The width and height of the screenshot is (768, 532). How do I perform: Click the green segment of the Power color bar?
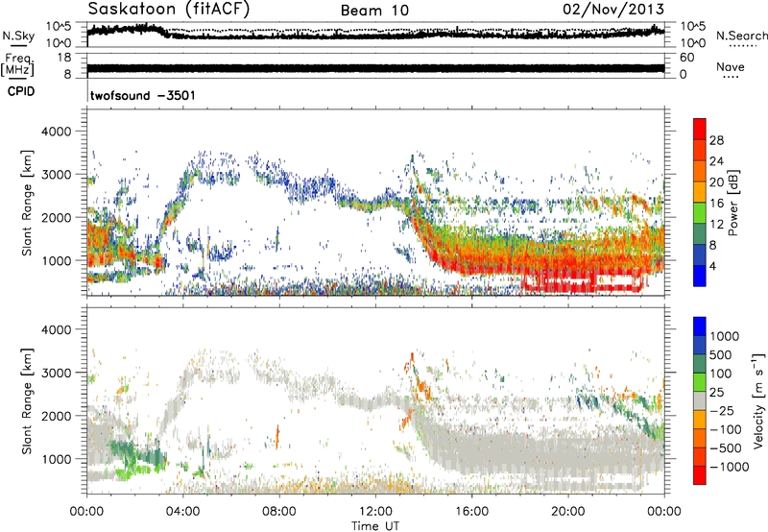tap(700, 213)
